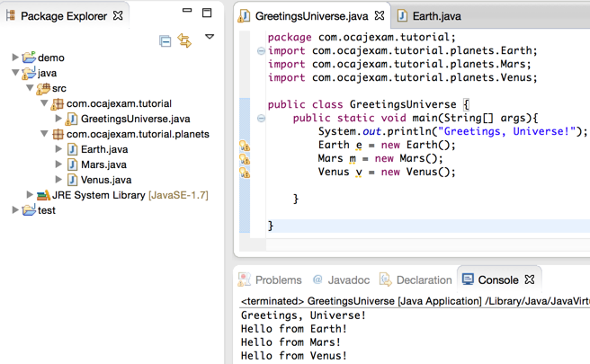This screenshot has height=364, width=590.
Task: Maximize the Package Explorer panel
Action: pos(207,13)
